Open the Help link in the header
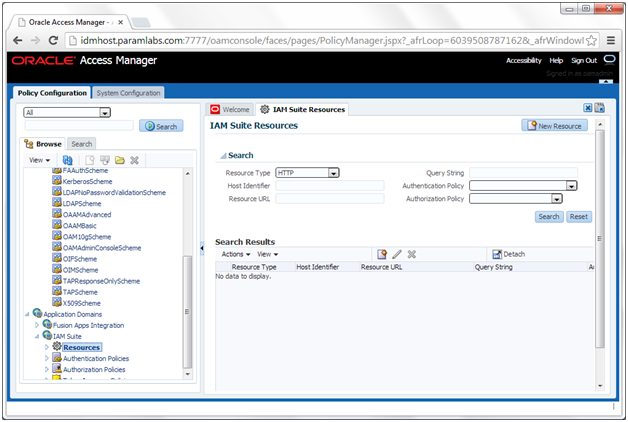 point(556,60)
